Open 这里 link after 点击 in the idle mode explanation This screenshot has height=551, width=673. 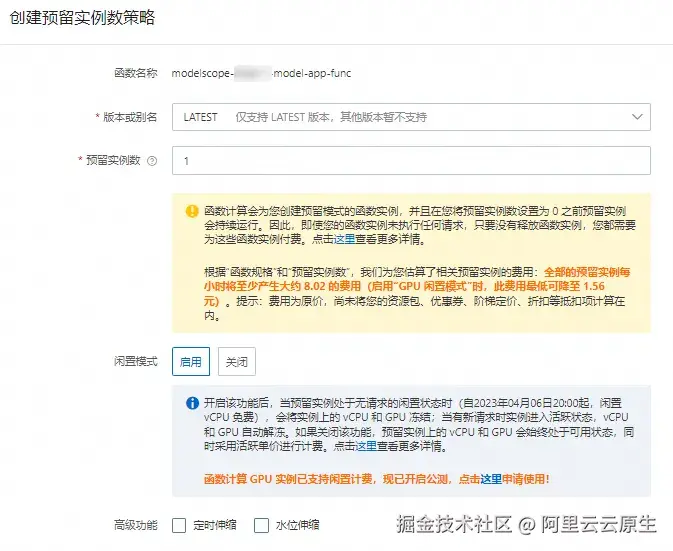click(366, 446)
